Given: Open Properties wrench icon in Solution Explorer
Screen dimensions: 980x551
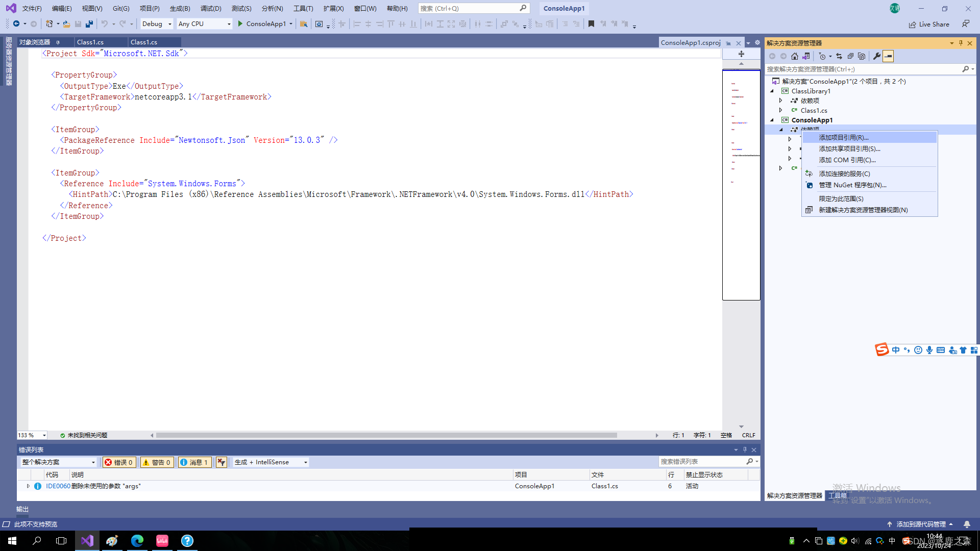Looking at the screenshot, I should point(877,57).
